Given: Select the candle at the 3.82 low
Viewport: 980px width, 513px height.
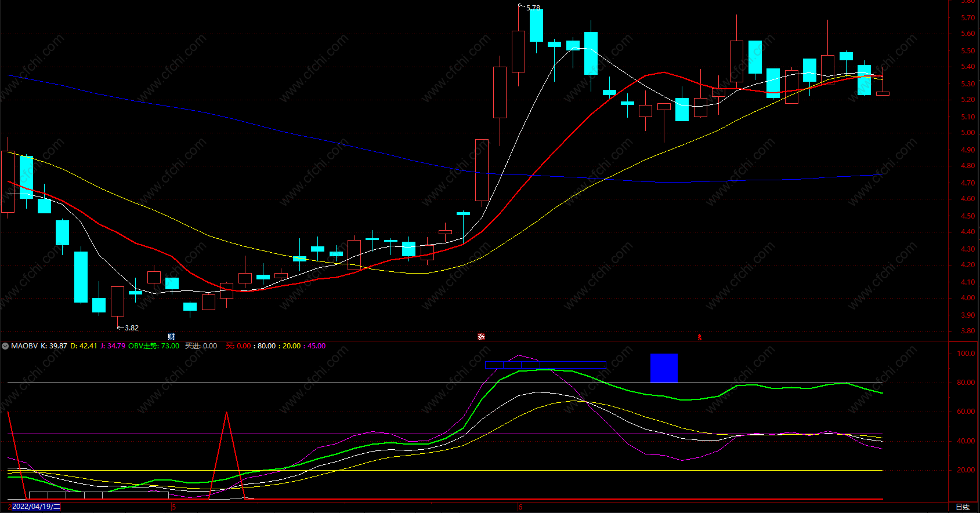Looking at the screenshot, I should (117, 301).
